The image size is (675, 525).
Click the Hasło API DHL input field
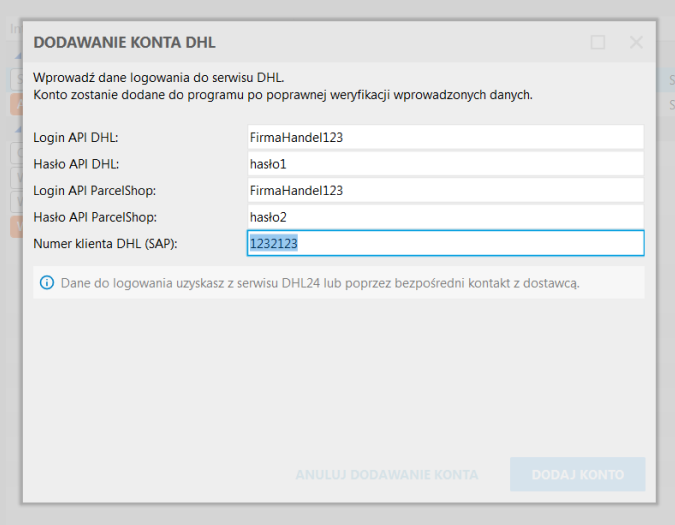446,164
